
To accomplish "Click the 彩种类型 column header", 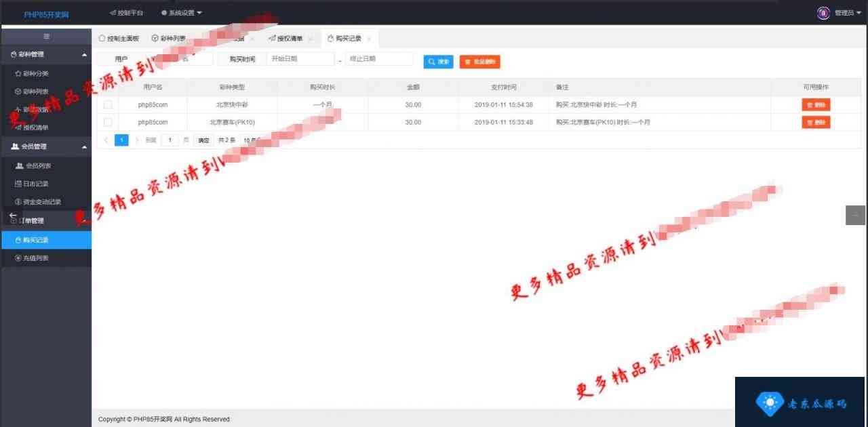I will tap(232, 87).
